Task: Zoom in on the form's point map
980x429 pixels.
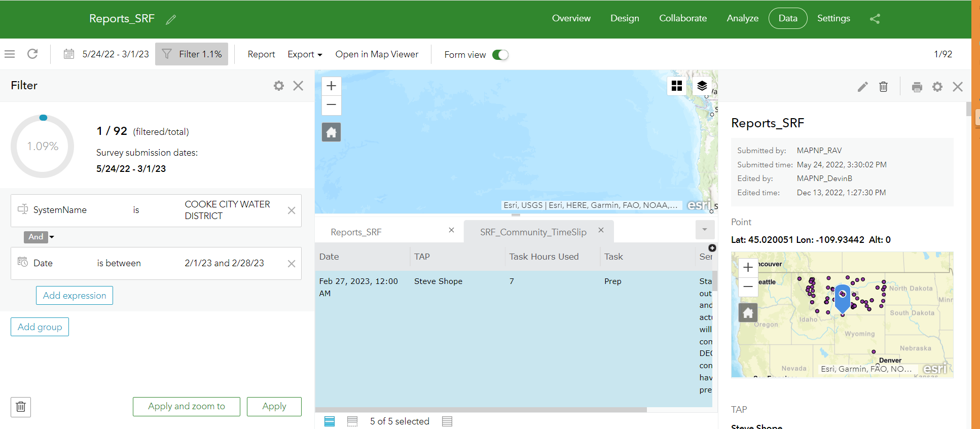Action: (748, 267)
